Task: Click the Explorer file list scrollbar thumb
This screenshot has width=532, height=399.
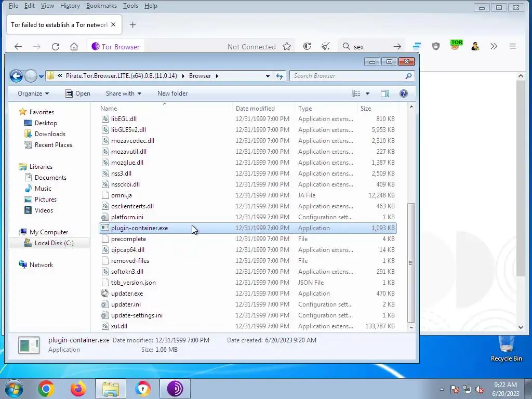Action: 411,262
